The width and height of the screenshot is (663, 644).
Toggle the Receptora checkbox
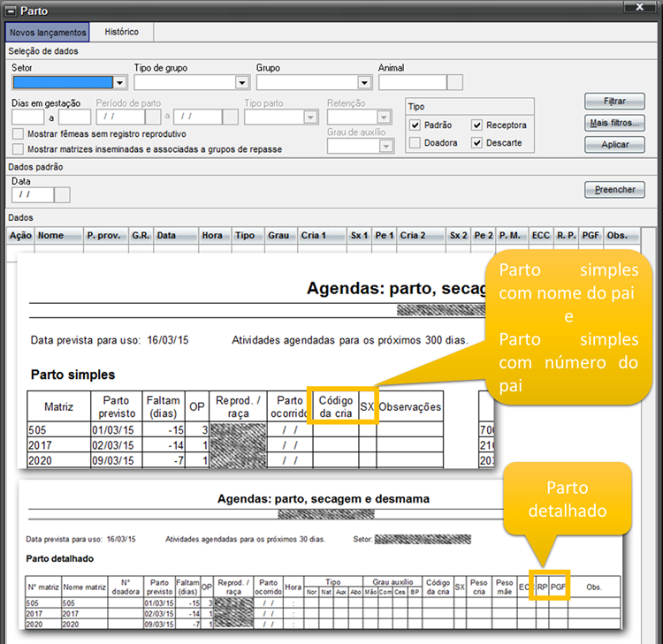477,125
